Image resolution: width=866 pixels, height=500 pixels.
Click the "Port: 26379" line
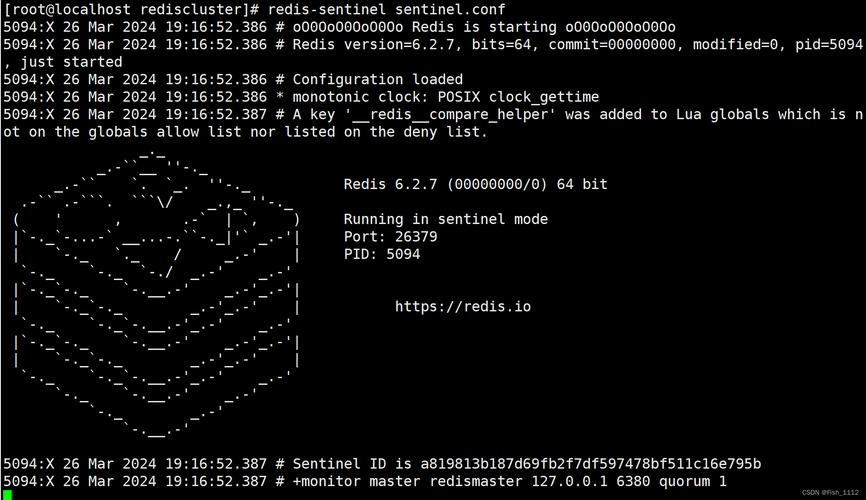(390, 237)
